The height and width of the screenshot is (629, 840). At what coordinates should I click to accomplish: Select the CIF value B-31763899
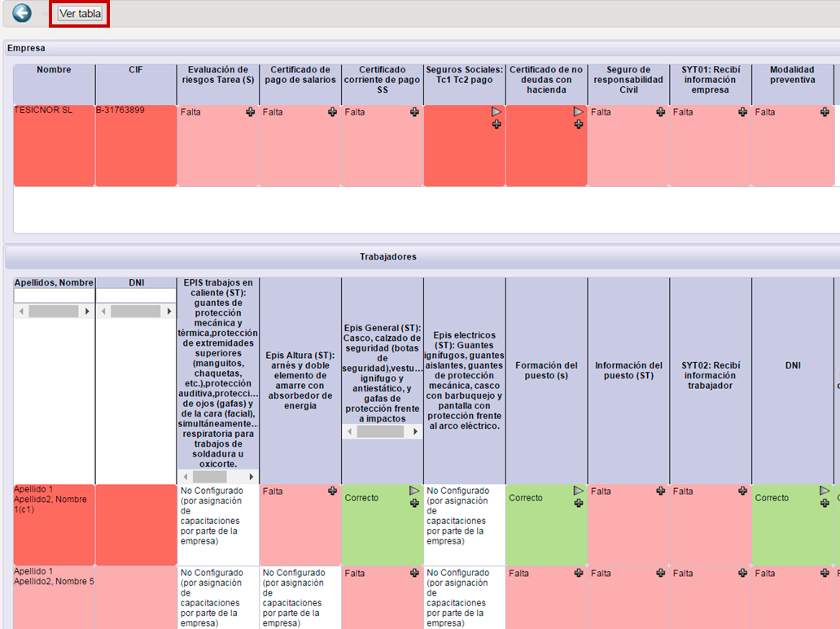coord(120,110)
